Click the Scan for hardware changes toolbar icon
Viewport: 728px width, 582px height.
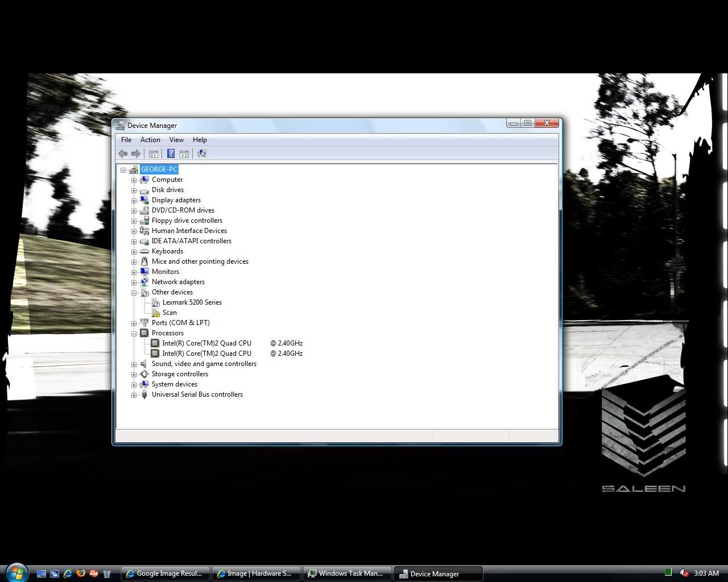click(x=201, y=153)
